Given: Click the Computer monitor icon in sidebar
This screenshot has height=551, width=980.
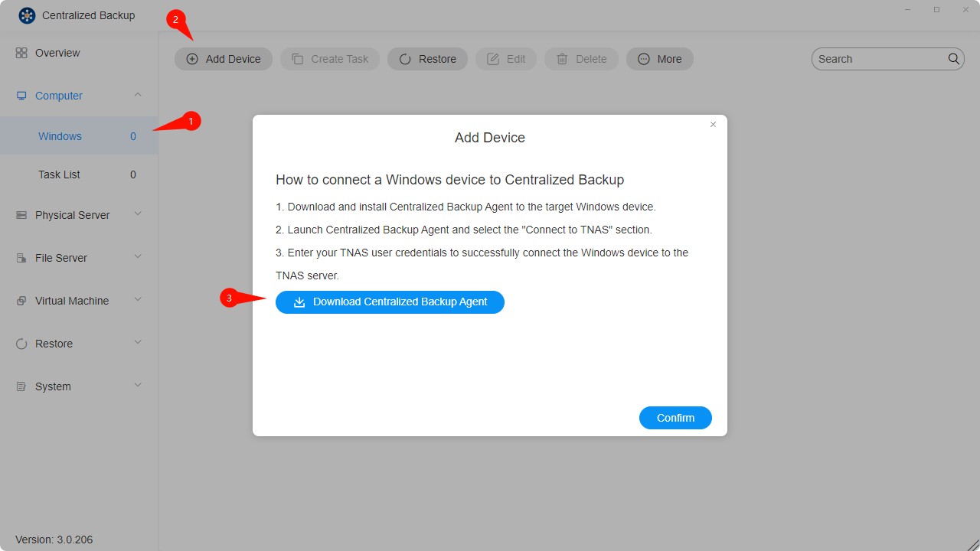Looking at the screenshot, I should (x=21, y=95).
